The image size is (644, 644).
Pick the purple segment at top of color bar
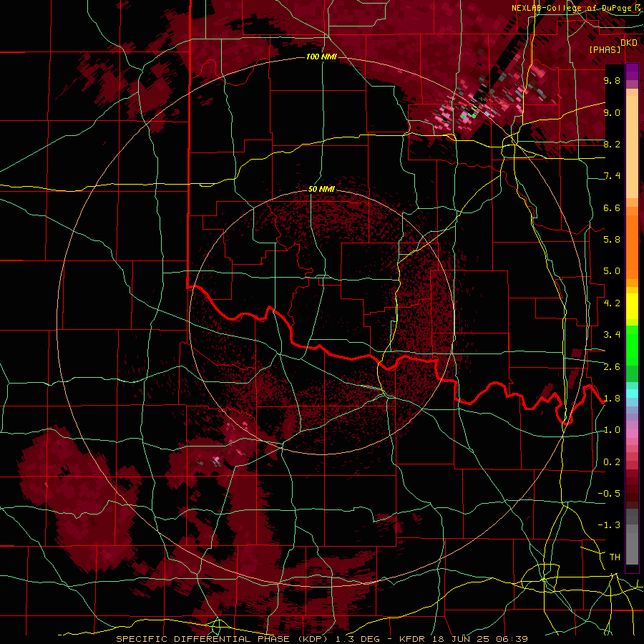632,72
